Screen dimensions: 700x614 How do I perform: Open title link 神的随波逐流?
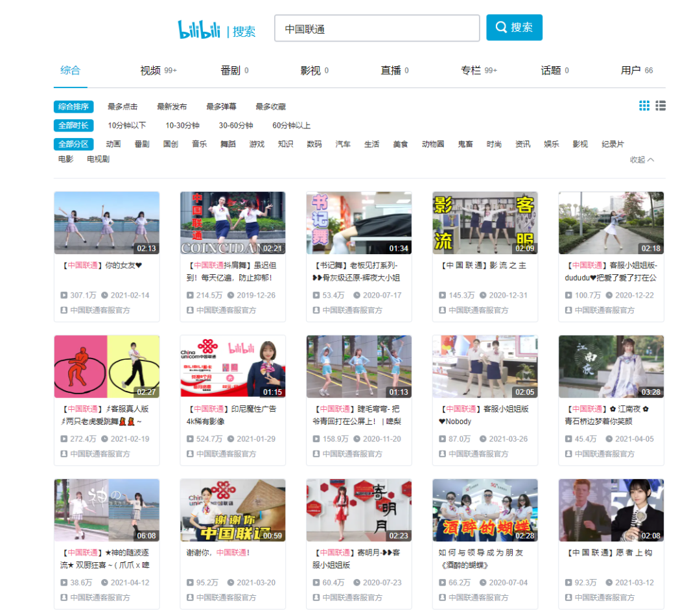pyautogui.click(x=105, y=559)
